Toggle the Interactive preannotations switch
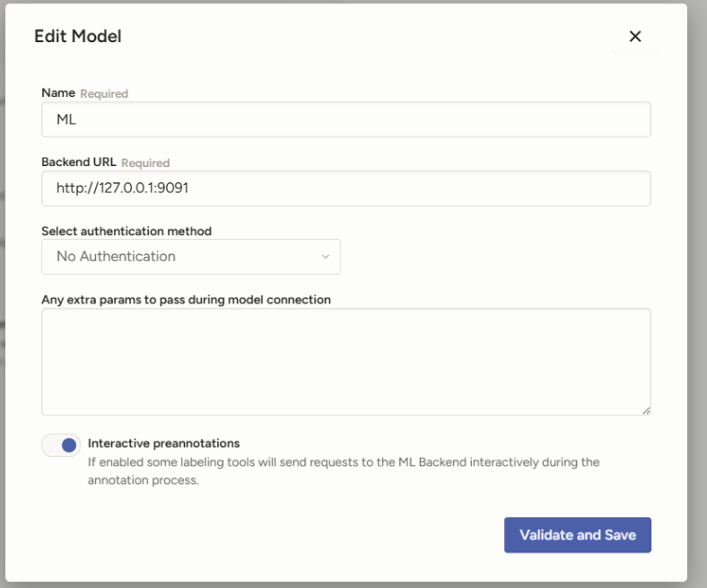The image size is (707, 588). tap(61, 445)
